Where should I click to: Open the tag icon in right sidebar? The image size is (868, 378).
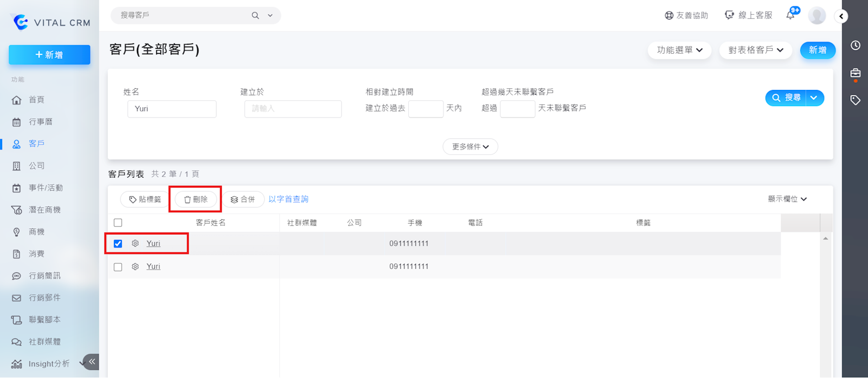tap(855, 100)
